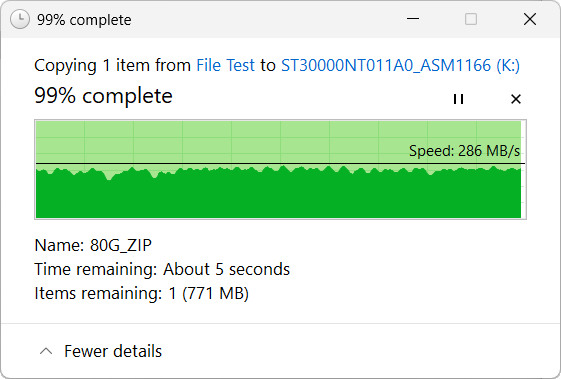Click the Speed: 286 MB/s label
This screenshot has width=561, height=379.
pyautogui.click(x=464, y=151)
